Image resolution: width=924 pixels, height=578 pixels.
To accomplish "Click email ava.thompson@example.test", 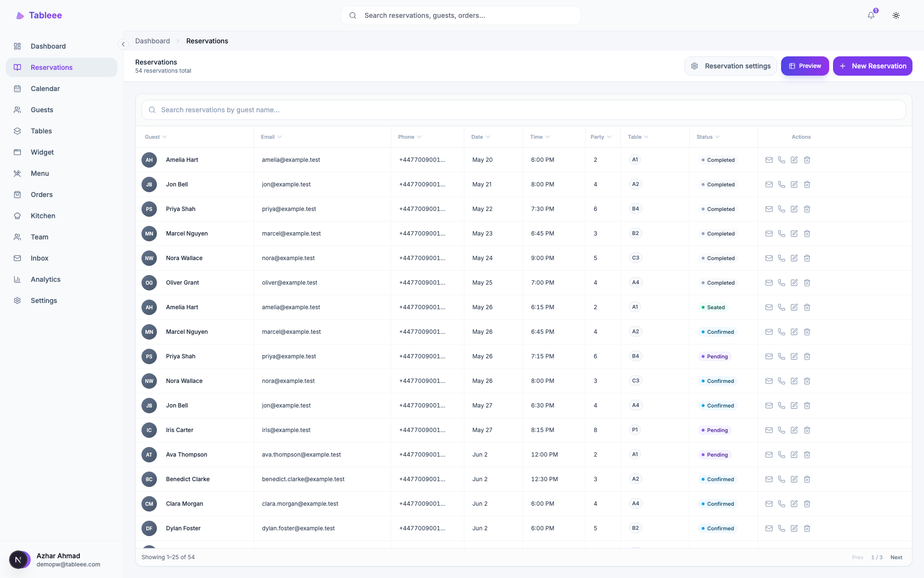I will pos(301,455).
